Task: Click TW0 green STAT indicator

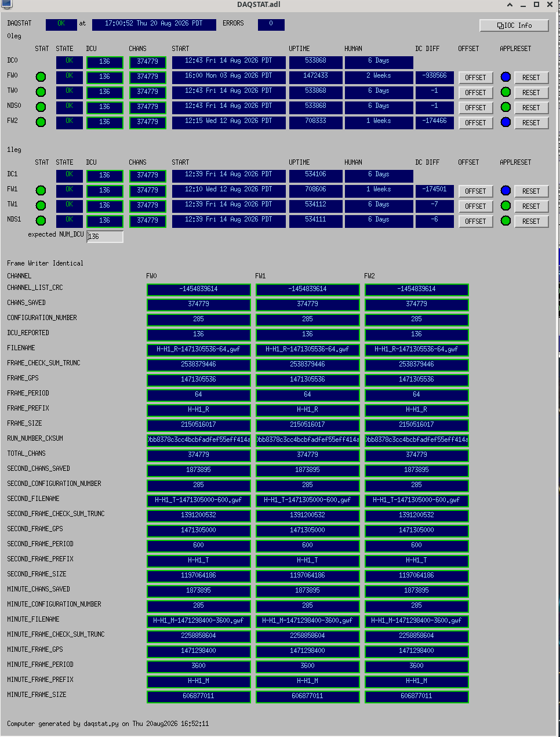Action: point(41,92)
